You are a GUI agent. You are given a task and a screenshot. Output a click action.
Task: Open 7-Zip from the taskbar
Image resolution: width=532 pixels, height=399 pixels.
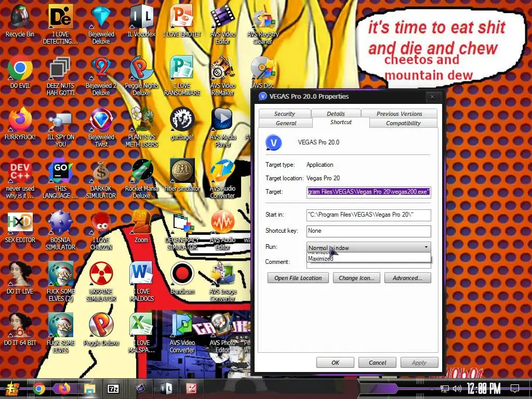click(113, 389)
